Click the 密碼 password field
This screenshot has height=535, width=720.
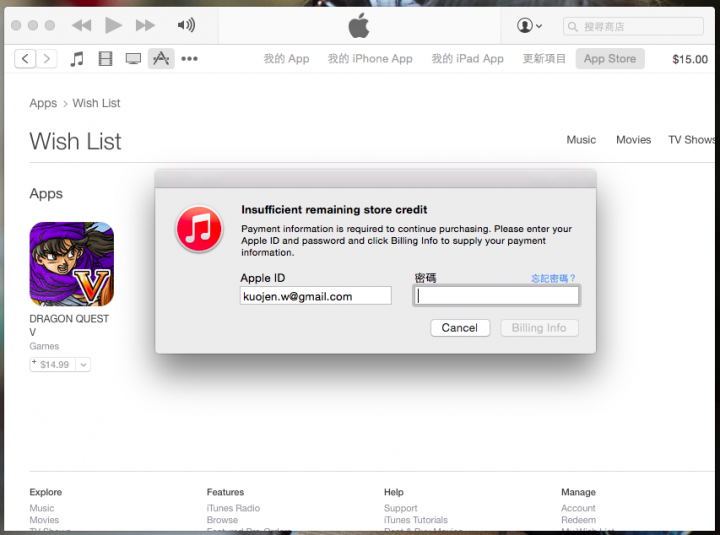pyautogui.click(x=496, y=296)
